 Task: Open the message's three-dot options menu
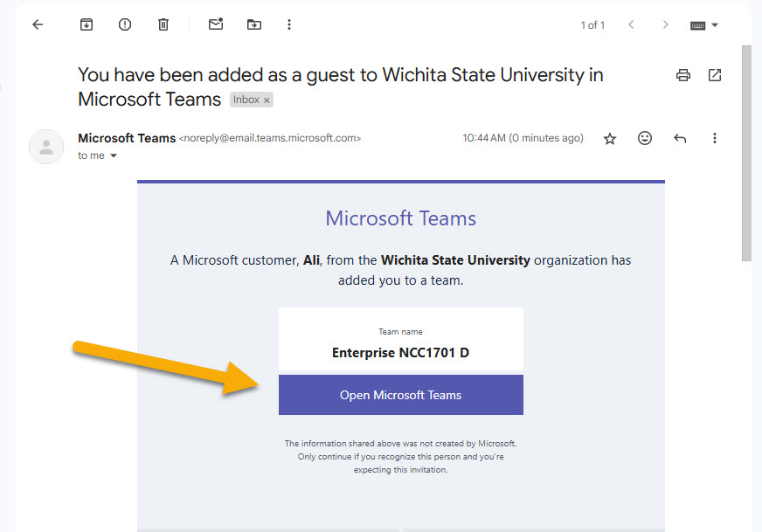[715, 138]
